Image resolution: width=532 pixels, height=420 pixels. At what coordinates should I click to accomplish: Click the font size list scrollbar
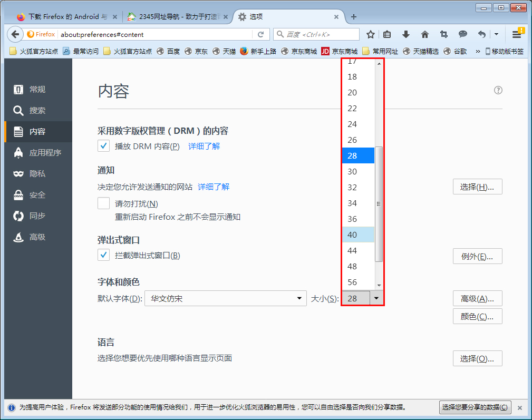pyautogui.click(x=379, y=203)
